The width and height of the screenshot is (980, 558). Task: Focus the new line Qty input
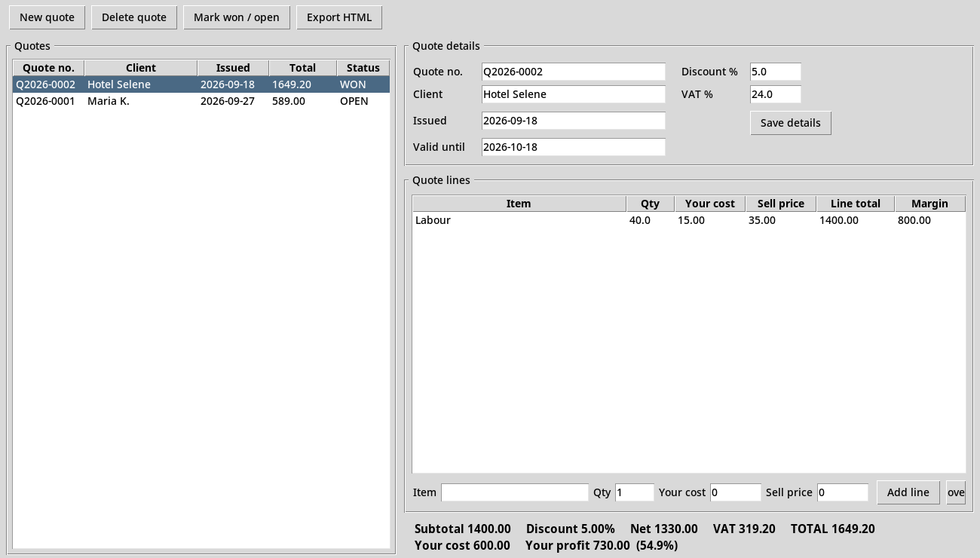(635, 492)
